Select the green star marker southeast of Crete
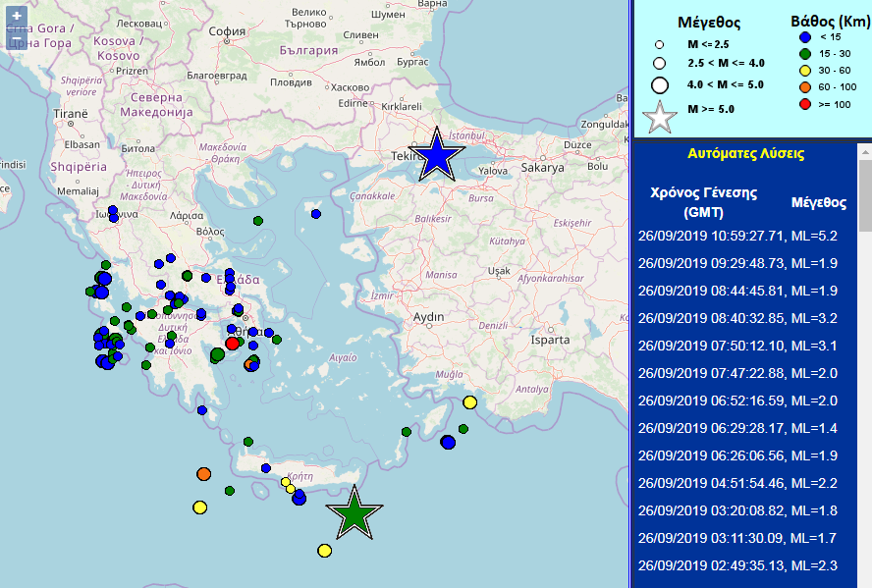The image size is (872, 588). [354, 512]
